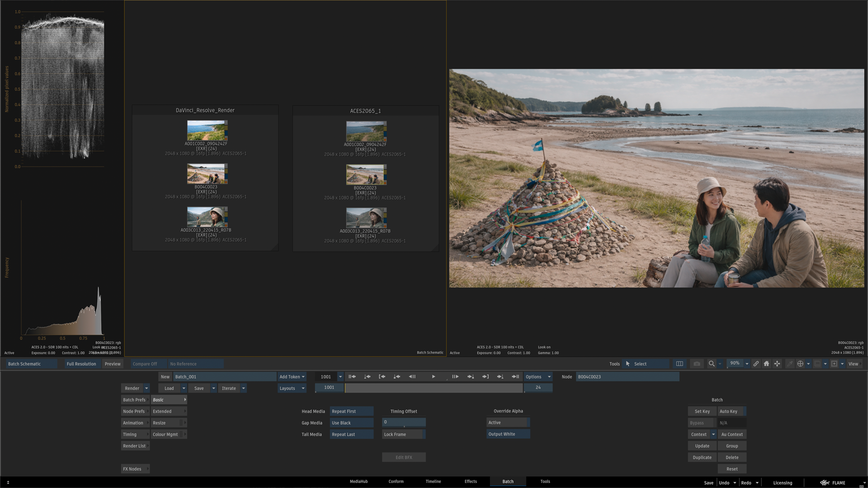Toggle the Active override alpha button
Viewport: 868px width, 488px height.
[x=507, y=422]
